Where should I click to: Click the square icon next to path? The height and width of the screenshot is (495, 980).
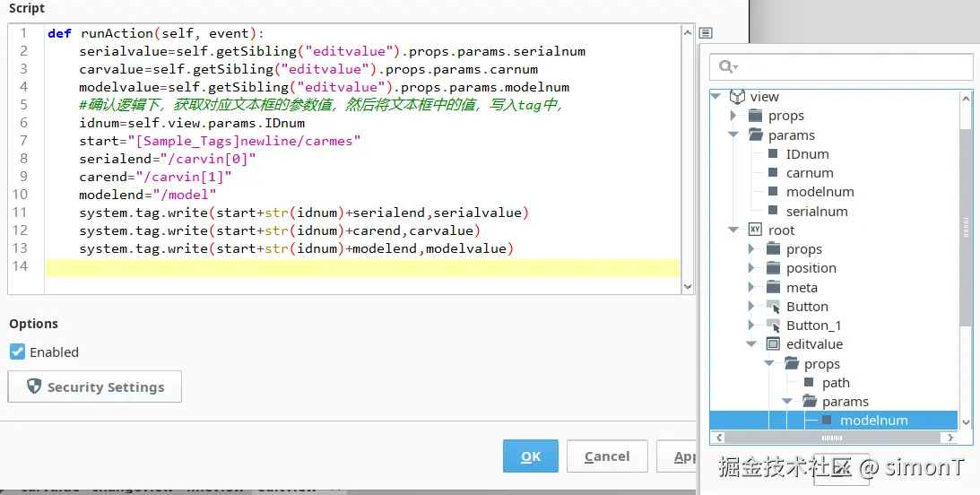click(x=809, y=383)
